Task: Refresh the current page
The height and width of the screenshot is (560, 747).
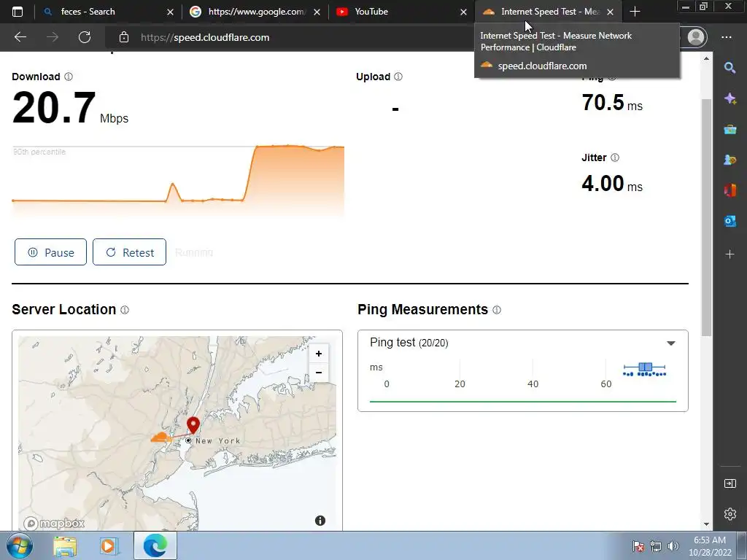Action: tap(85, 37)
